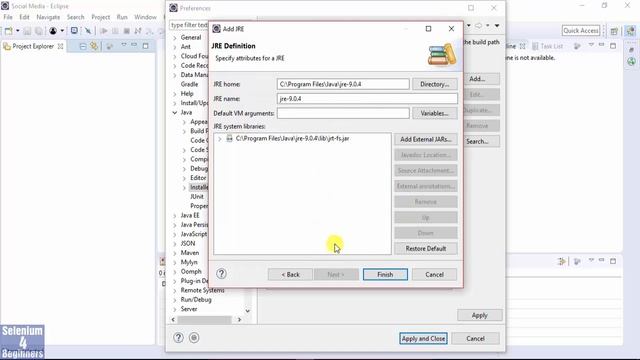Click Cancel in the Preferences dialog

click(476, 339)
